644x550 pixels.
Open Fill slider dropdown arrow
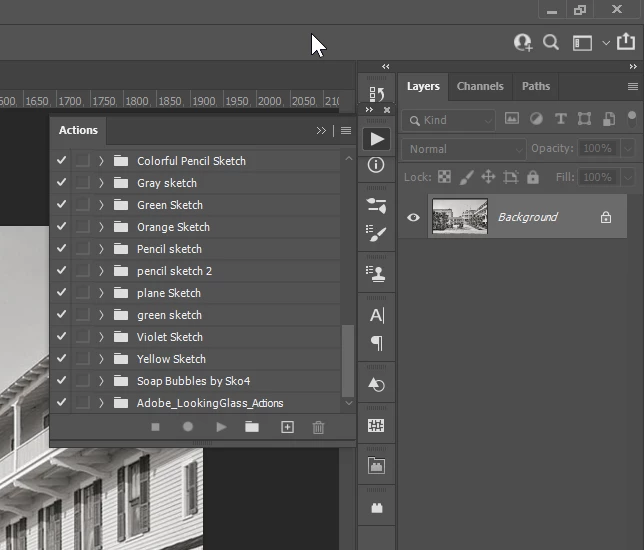[x=628, y=177]
